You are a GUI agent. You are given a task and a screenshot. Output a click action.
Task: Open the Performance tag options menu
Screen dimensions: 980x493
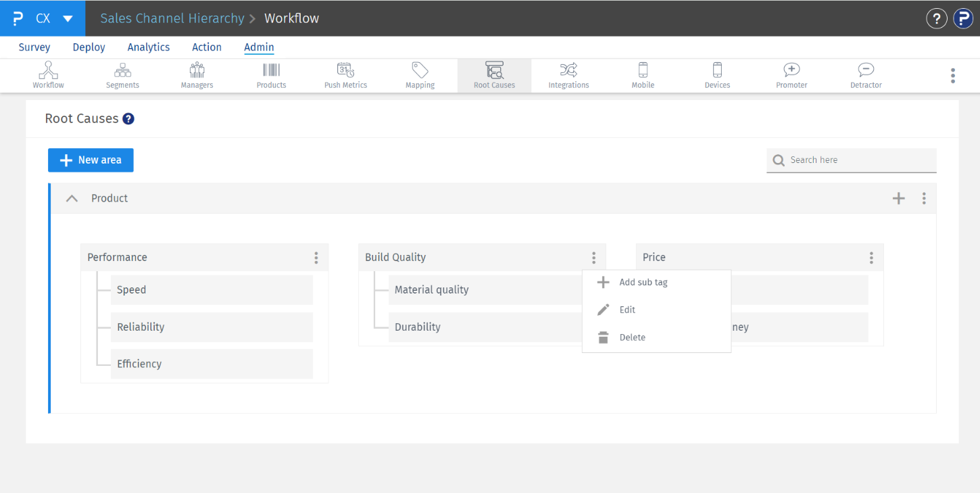click(316, 258)
